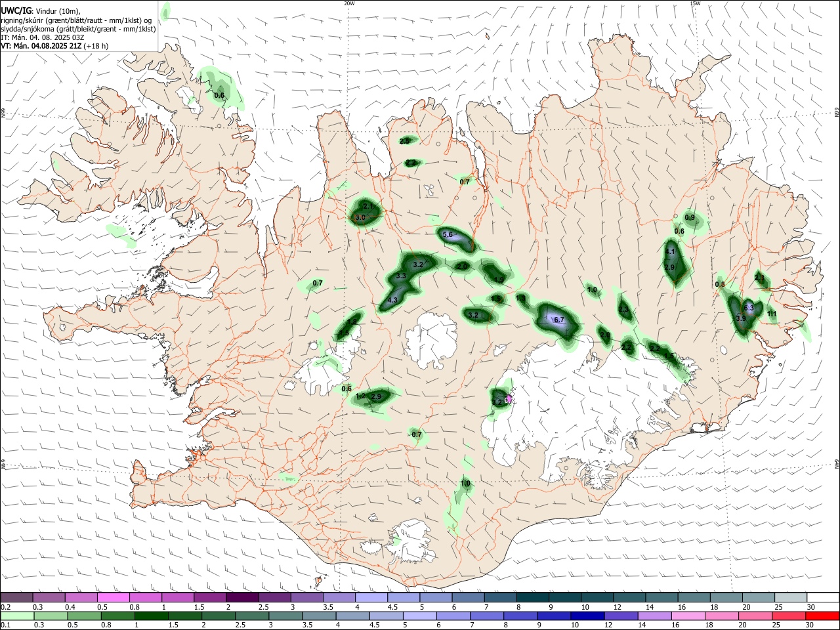Click the 6.7 precipitation value on the map
This screenshot has height=630, width=840.
point(559,320)
